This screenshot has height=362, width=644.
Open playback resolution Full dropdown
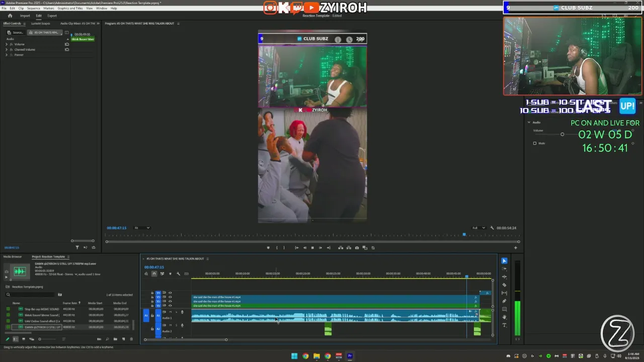[x=478, y=228]
